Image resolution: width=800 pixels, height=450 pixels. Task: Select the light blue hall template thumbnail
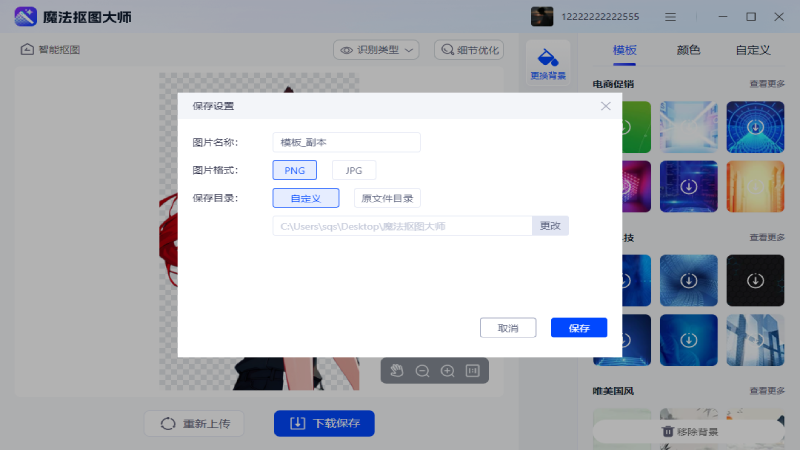(x=688, y=127)
